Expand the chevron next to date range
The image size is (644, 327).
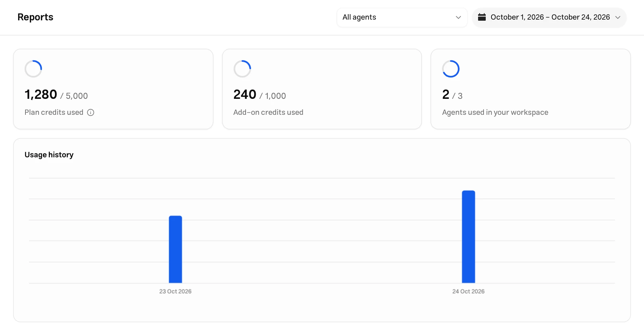tap(618, 17)
